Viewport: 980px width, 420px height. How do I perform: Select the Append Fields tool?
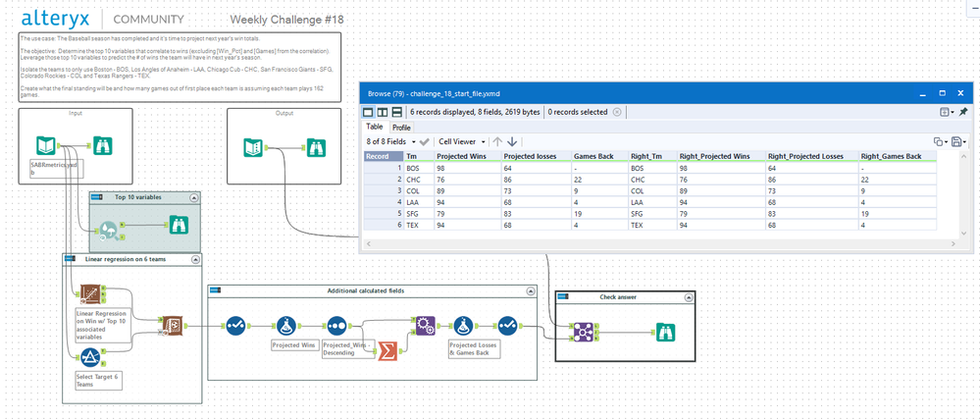[425, 326]
